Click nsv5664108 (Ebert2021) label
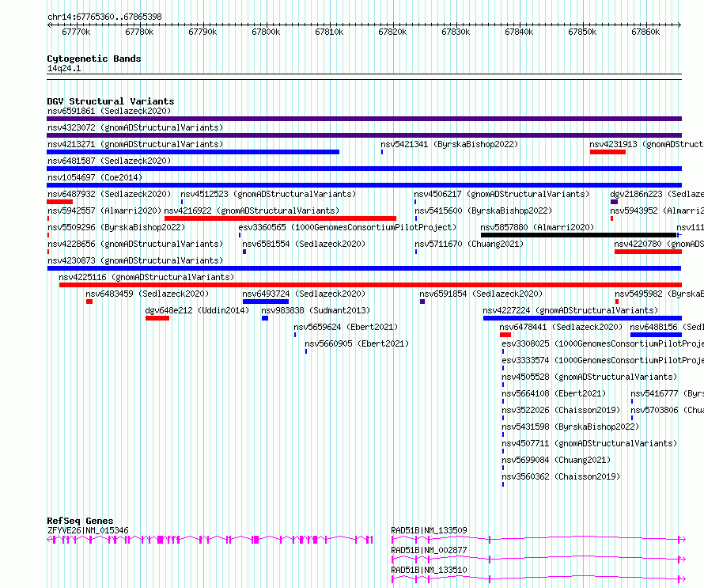704x588 pixels. click(554, 393)
